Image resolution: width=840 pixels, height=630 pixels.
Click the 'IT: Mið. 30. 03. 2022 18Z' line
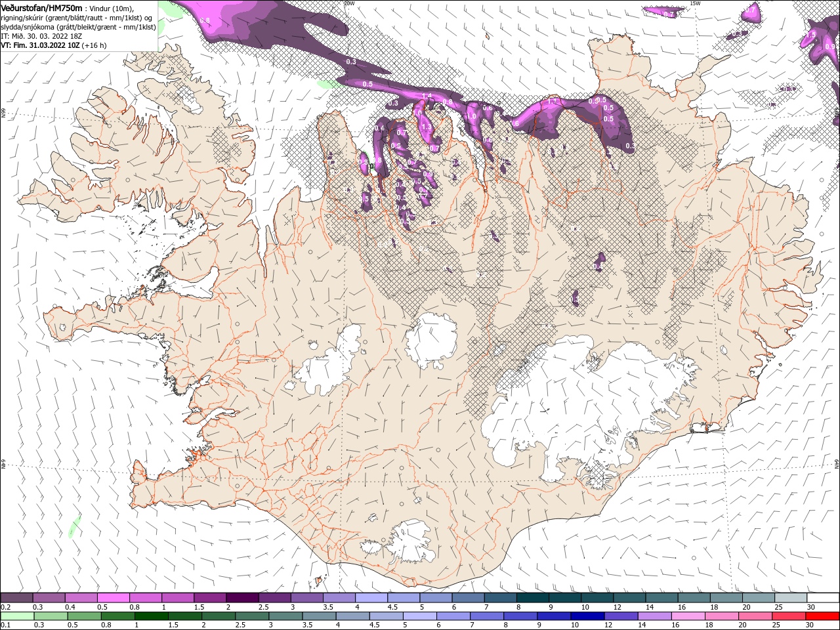(x=41, y=35)
